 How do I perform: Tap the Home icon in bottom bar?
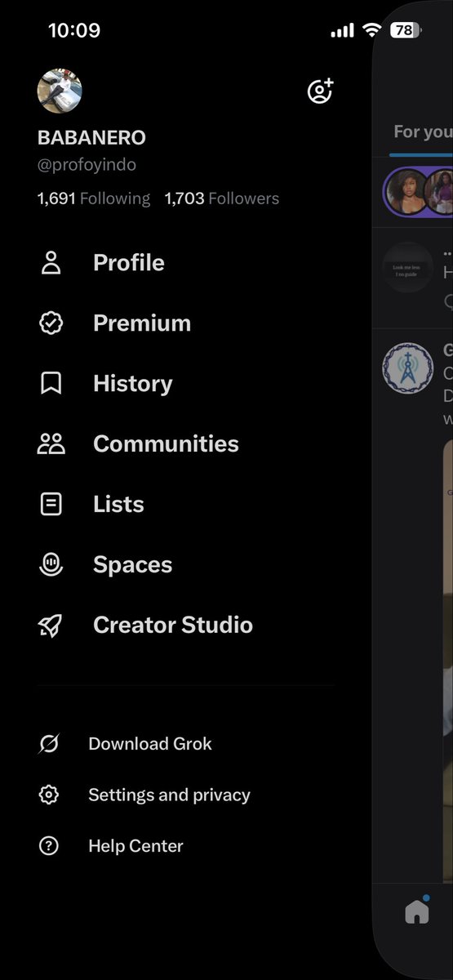coord(417,911)
